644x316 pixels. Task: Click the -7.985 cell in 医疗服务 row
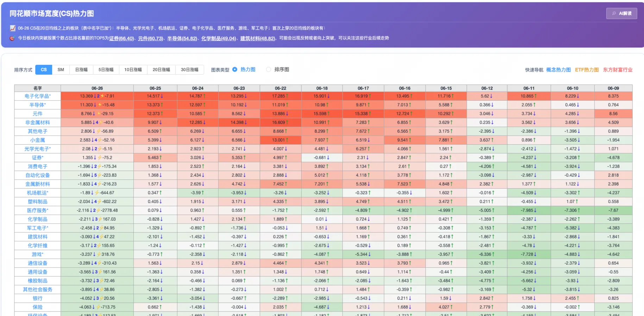529,210
